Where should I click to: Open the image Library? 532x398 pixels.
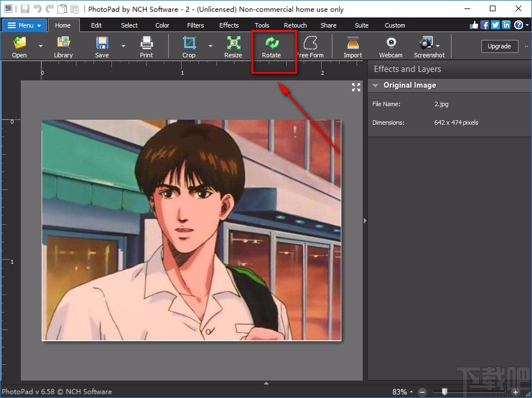[x=63, y=43]
